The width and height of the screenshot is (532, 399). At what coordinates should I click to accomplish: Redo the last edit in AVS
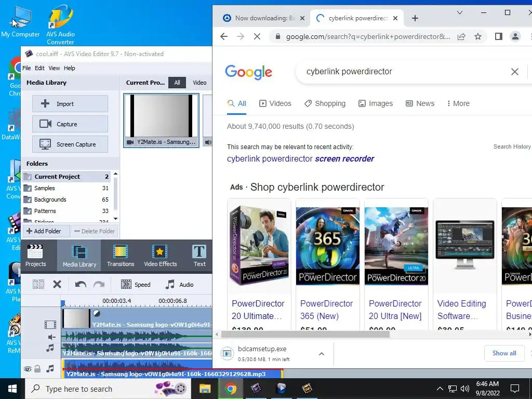99,284
